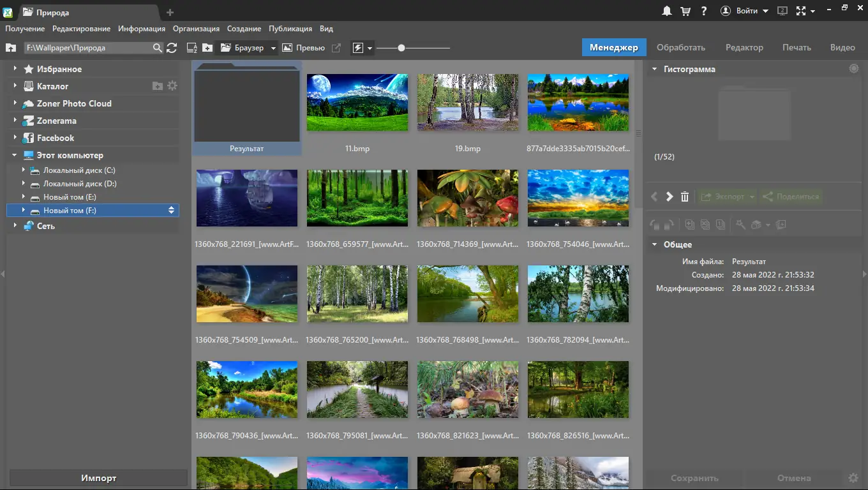Click the refresh folder icon
The height and width of the screenshot is (490, 868).
(x=172, y=48)
